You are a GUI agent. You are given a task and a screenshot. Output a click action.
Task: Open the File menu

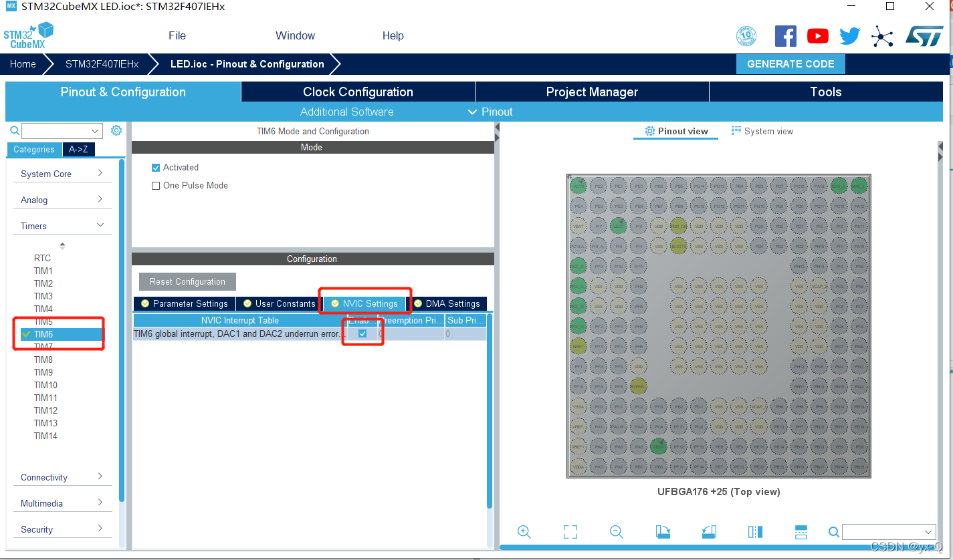[177, 35]
